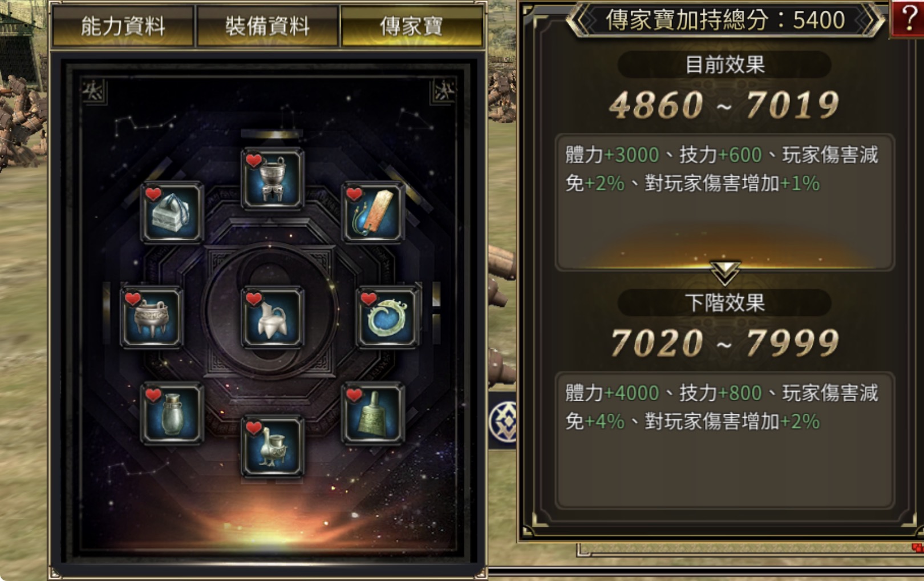Click the right chevron of the score banner
Screen dimensions: 924x581
point(870,21)
